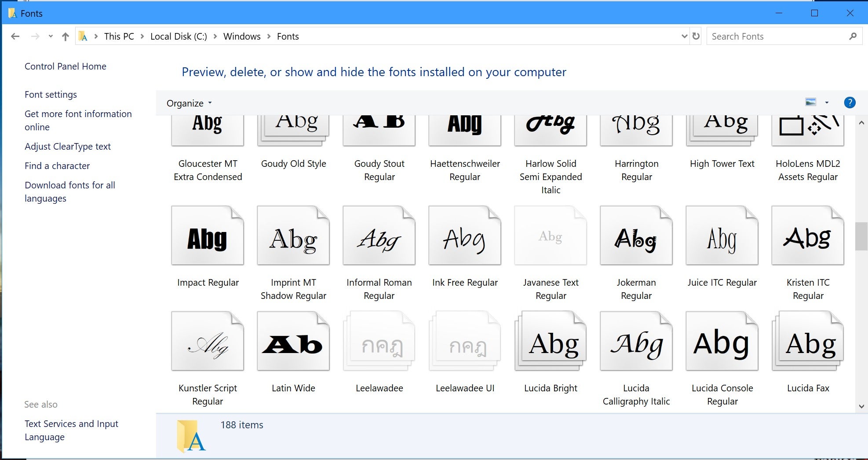Open Font settings
The image size is (868, 460).
pos(51,95)
